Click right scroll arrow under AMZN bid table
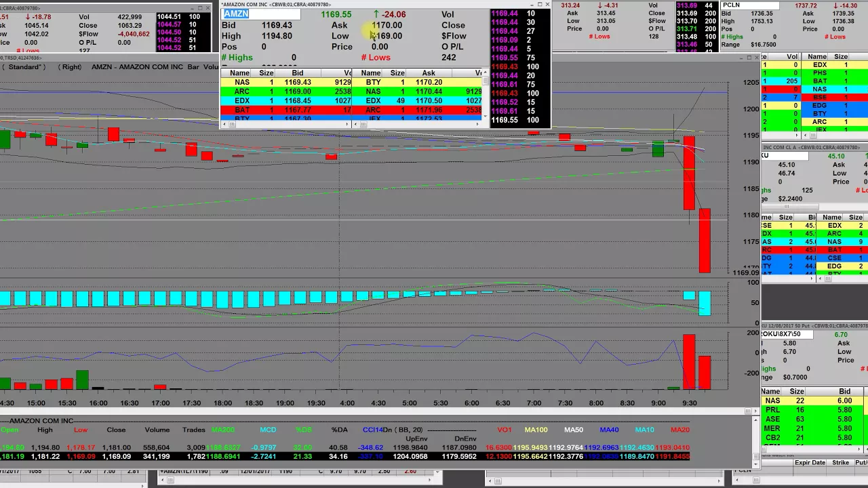868x488 pixels. coord(348,124)
